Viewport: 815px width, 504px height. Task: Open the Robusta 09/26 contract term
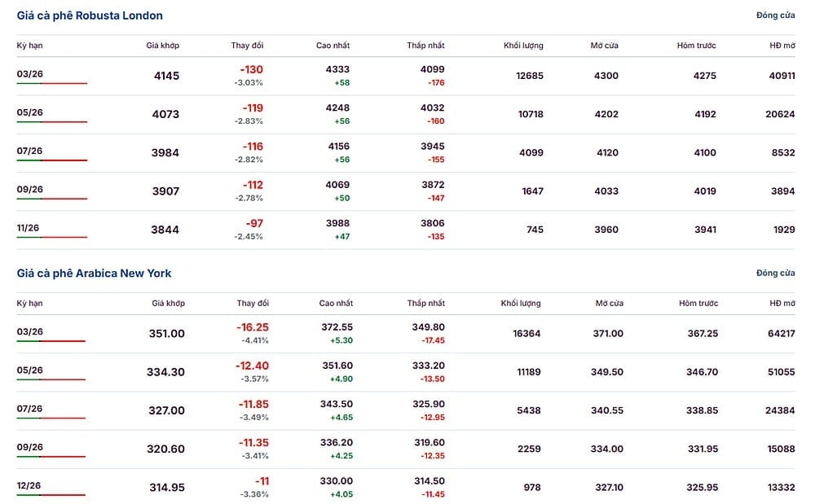tap(29, 189)
